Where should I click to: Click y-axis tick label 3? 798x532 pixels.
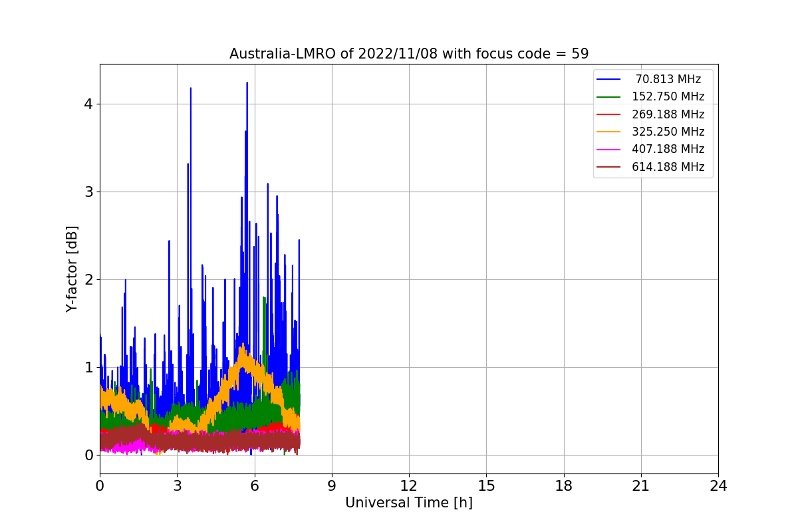(88, 192)
